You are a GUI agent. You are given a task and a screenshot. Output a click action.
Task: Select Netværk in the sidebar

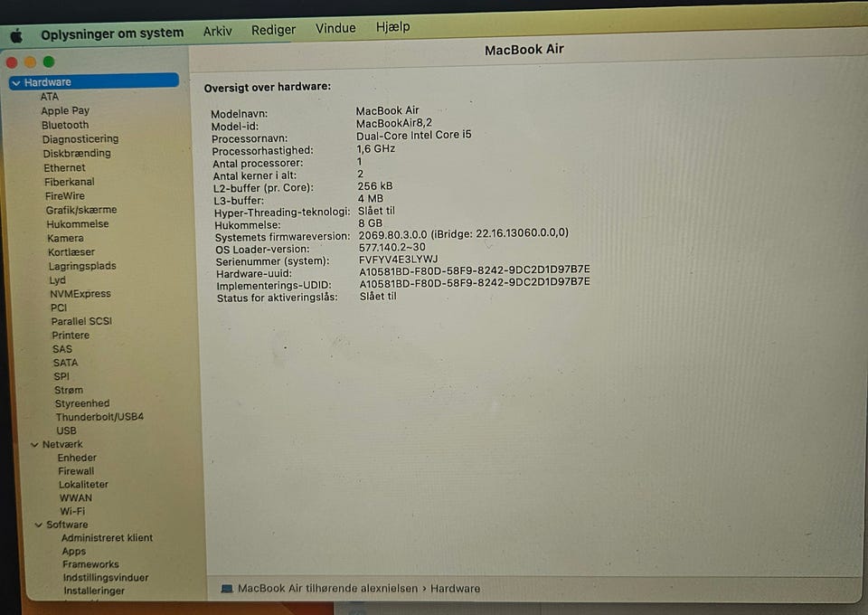click(x=62, y=444)
